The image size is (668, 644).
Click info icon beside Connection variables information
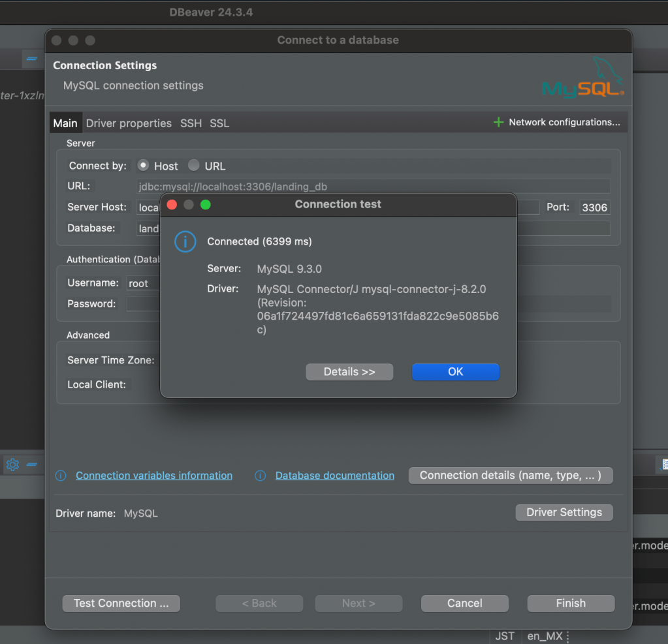pos(61,476)
